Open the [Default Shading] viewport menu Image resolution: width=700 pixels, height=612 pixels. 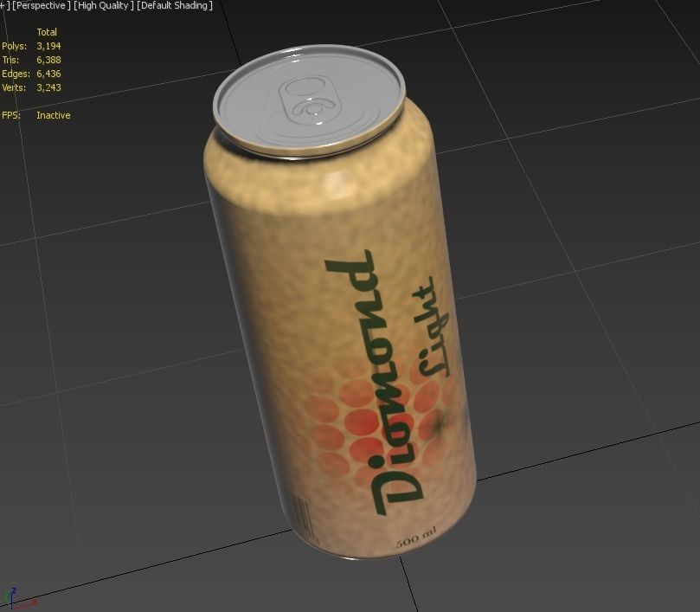pyautogui.click(x=175, y=6)
